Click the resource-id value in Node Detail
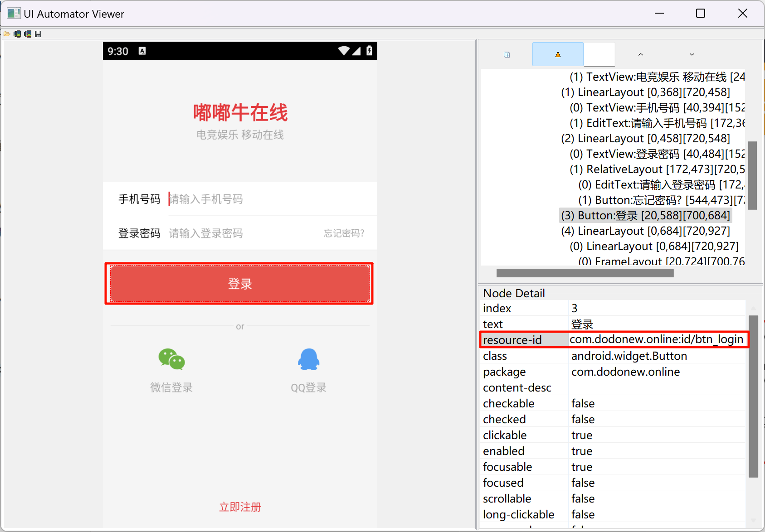 (656, 339)
